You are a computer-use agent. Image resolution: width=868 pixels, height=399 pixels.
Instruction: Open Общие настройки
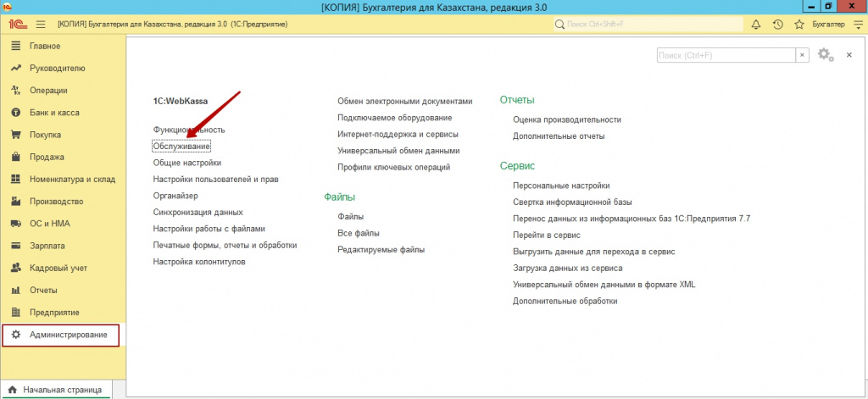(187, 163)
